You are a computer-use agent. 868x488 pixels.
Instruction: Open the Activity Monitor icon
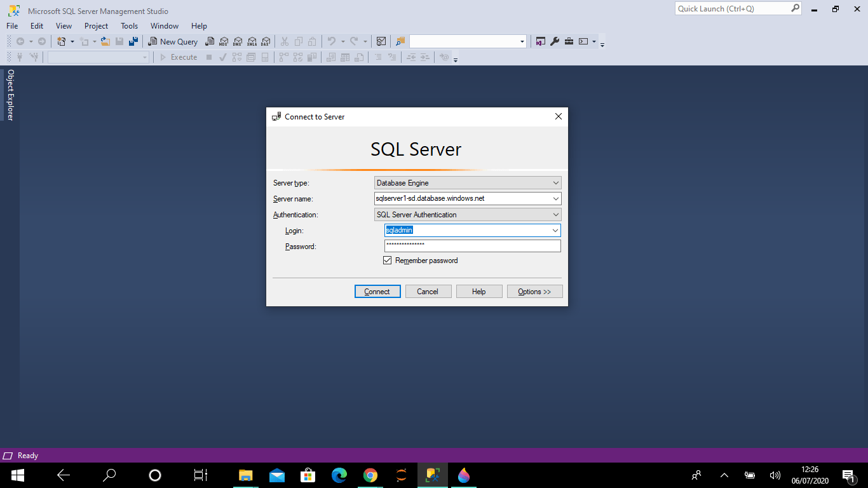click(381, 41)
